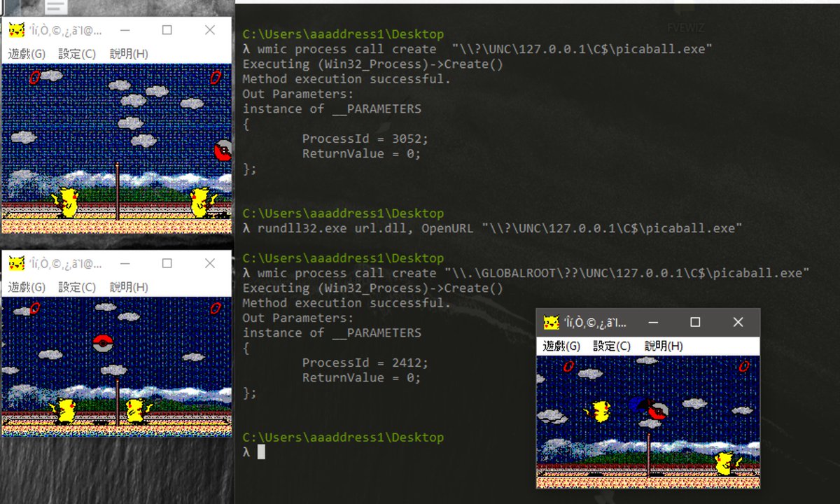The image size is (840, 504).
Task: Open 遊戲(G) menu in bottom-left game window
Action: 27,287
